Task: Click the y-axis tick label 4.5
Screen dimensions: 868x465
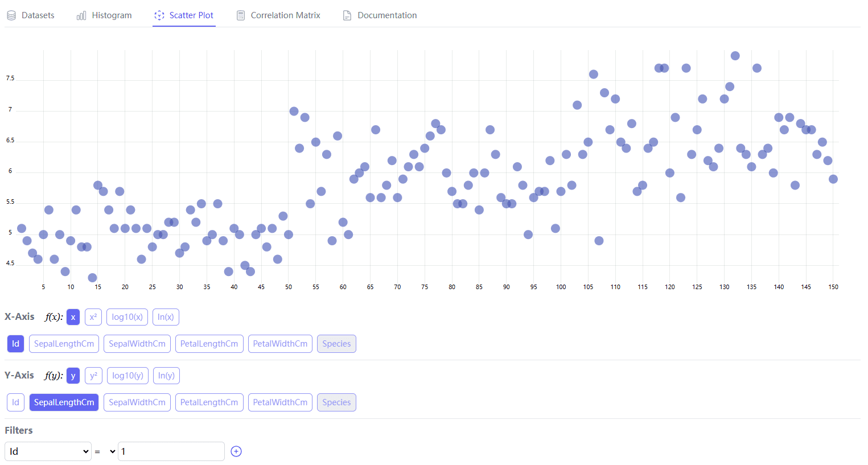Action: coord(10,264)
